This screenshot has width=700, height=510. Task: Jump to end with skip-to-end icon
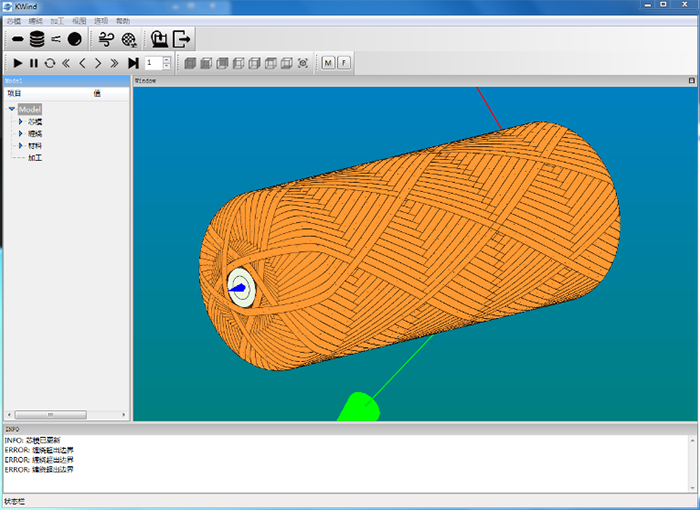[x=133, y=63]
